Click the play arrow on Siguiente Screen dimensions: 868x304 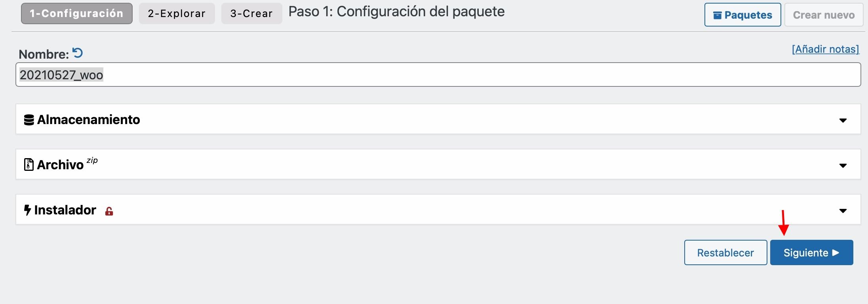(x=836, y=252)
